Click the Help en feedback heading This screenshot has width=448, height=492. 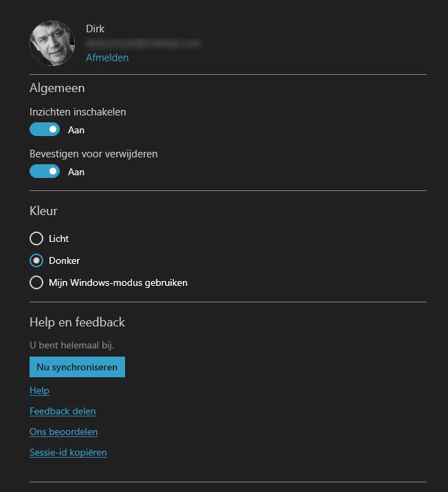77,322
